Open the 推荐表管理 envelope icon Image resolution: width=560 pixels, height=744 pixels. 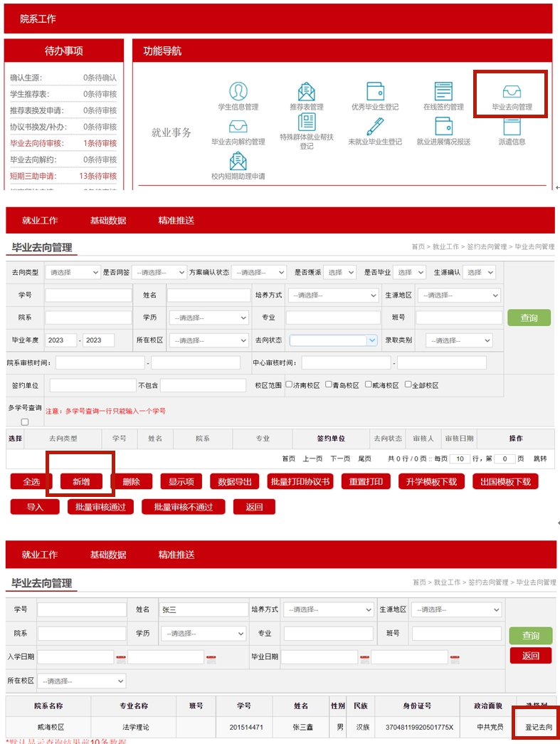(306, 90)
